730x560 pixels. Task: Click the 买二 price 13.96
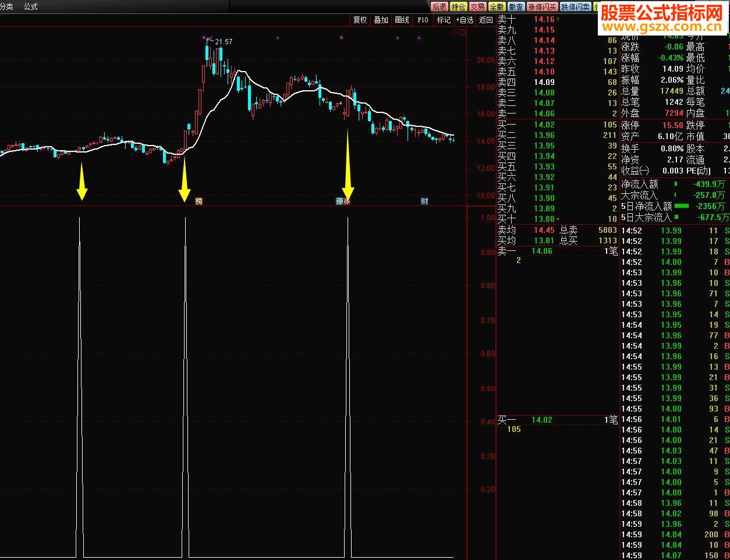point(544,135)
